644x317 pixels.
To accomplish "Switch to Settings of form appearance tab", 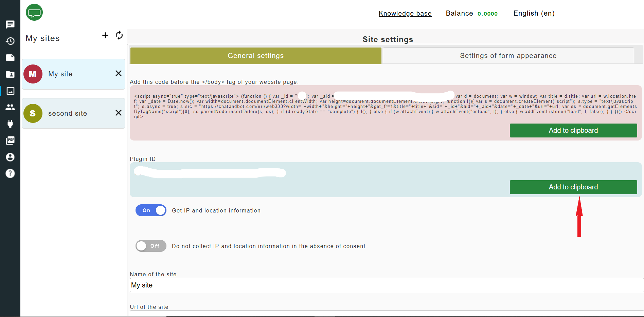I will pos(508,56).
